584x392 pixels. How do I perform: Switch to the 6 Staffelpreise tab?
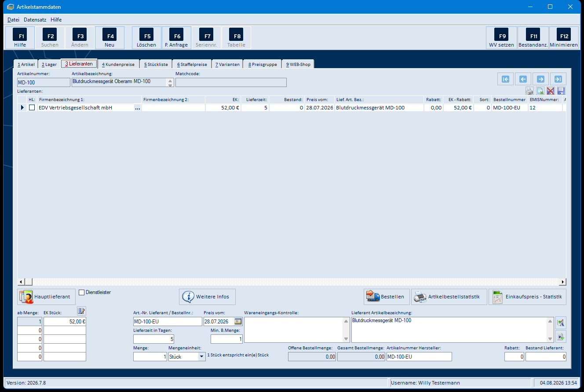192,64
